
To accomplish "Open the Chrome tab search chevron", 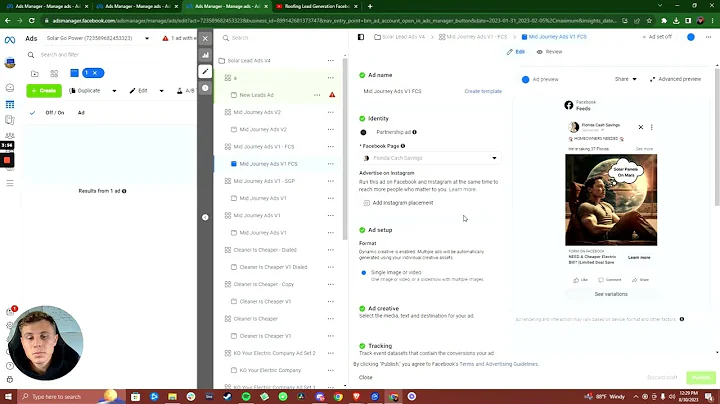I will point(660,6).
